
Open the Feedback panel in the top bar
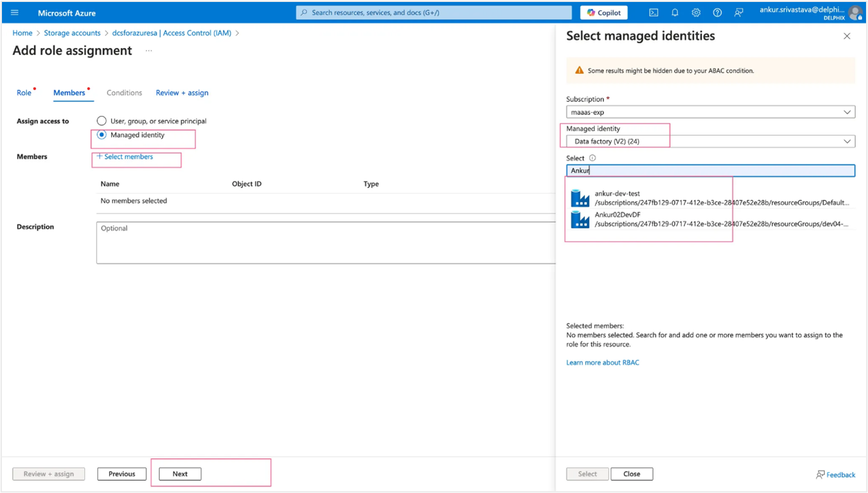(x=739, y=12)
